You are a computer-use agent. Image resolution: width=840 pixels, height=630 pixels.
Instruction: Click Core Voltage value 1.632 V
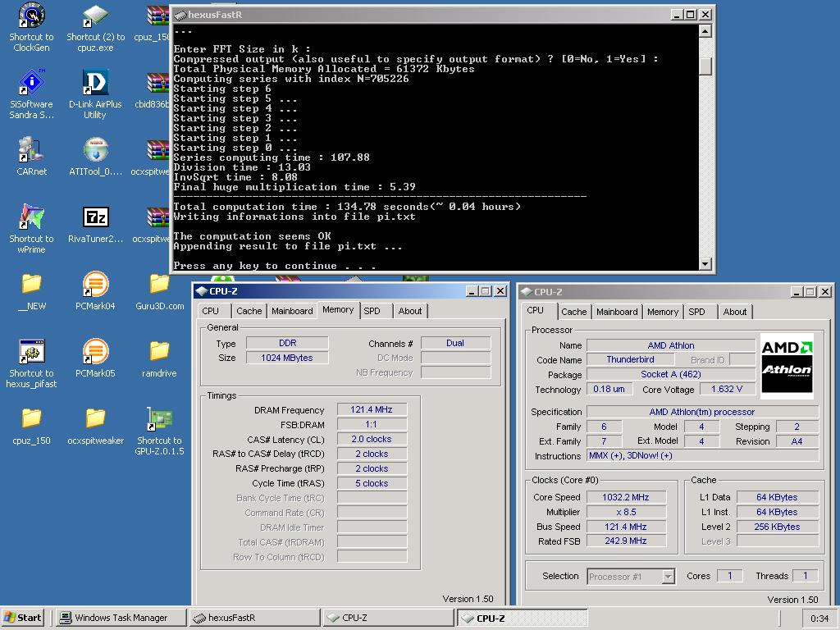tap(727, 390)
